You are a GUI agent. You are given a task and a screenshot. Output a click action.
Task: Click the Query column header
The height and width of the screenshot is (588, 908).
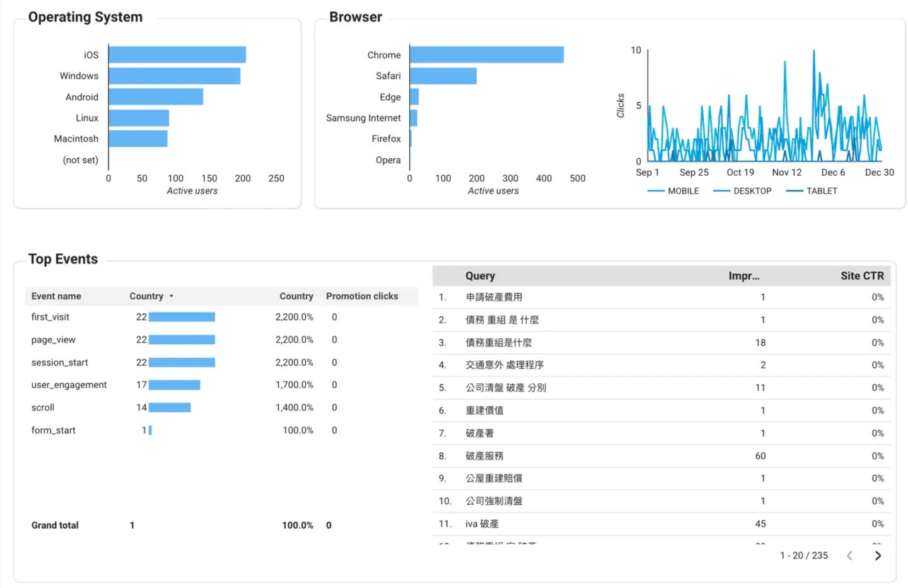coord(480,276)
